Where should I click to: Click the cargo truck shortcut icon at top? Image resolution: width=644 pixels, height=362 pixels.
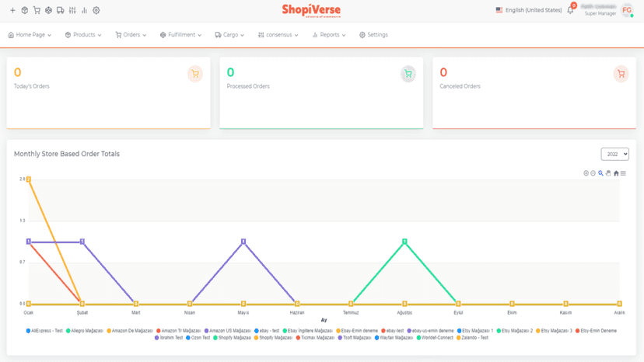tap(61, 10)
